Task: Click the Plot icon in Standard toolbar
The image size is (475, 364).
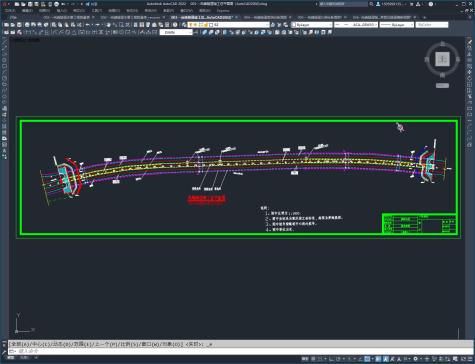Action: [27, 25]
